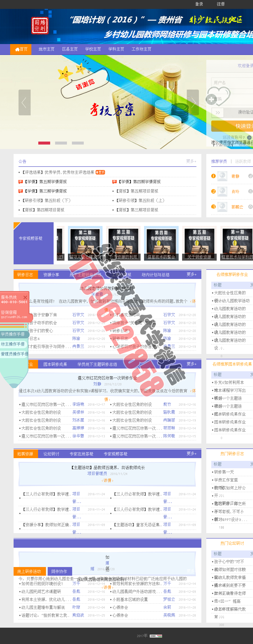Select the third carousel indicator
253x644 pixels.
78,143
